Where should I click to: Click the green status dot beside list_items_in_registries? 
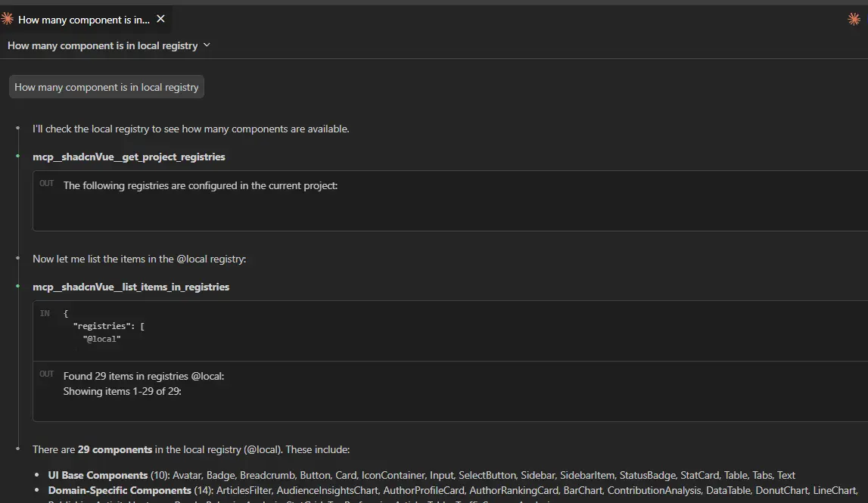pyautogui.click(x=17, y=287)
